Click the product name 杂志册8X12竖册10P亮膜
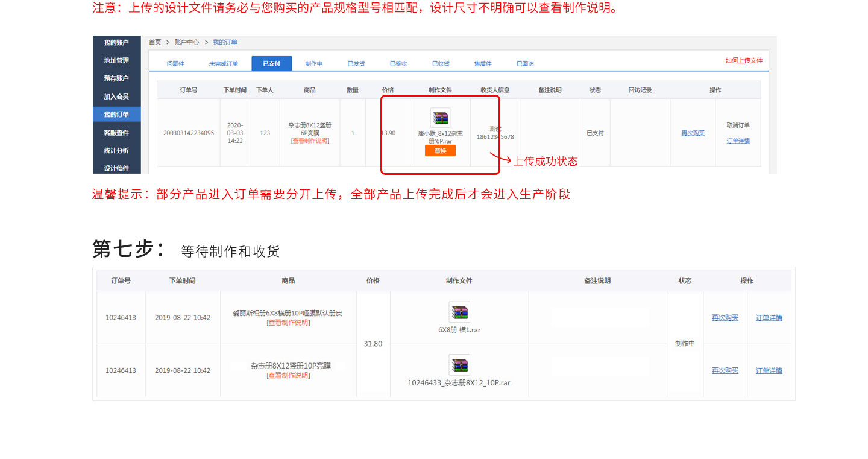Viewport: 868px width, 459px height. (291, 366)
